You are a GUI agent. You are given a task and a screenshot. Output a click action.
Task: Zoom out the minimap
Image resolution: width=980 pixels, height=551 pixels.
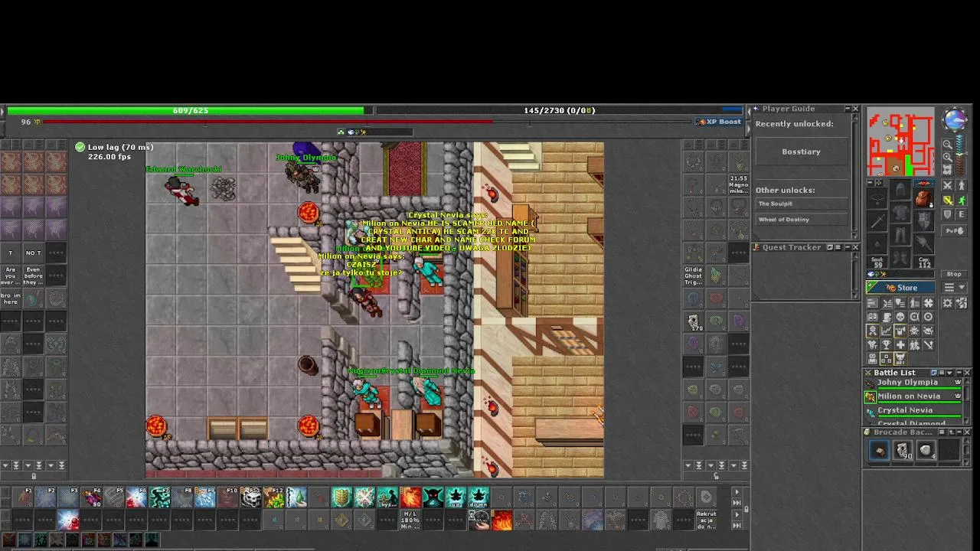pos(948,144)
